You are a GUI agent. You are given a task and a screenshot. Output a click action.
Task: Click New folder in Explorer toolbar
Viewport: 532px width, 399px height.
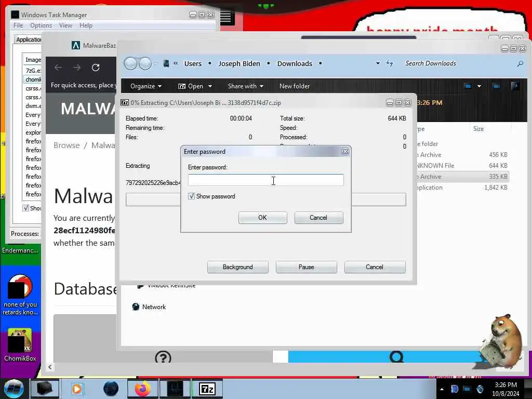[x=295, y=86]
